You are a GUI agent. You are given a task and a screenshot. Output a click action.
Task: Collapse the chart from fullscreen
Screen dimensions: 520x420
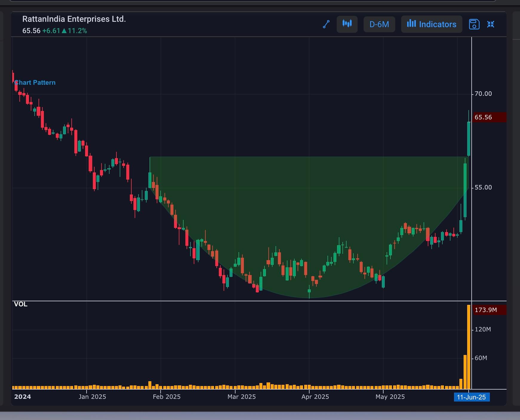tap(491, 24)
